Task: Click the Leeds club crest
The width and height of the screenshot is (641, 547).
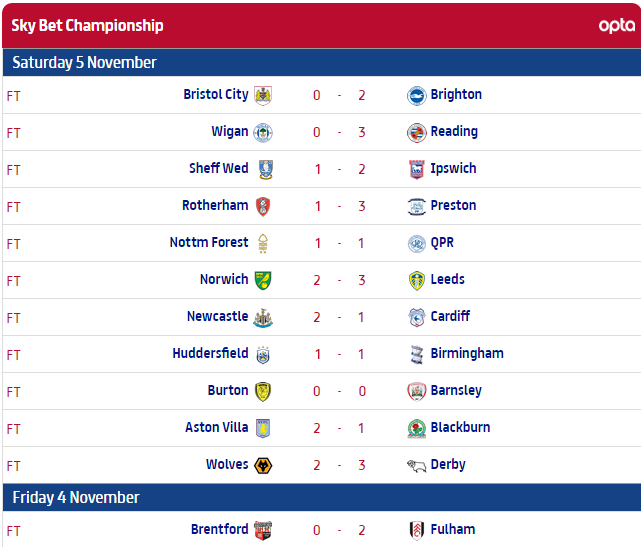Action: point(416,281)
